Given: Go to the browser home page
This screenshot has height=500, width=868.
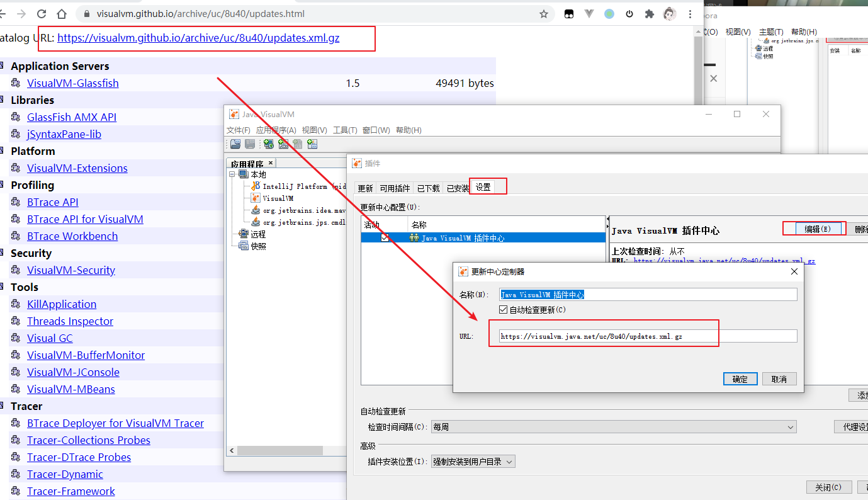Looking at the screenshot, I should click(x=61, y=14).
